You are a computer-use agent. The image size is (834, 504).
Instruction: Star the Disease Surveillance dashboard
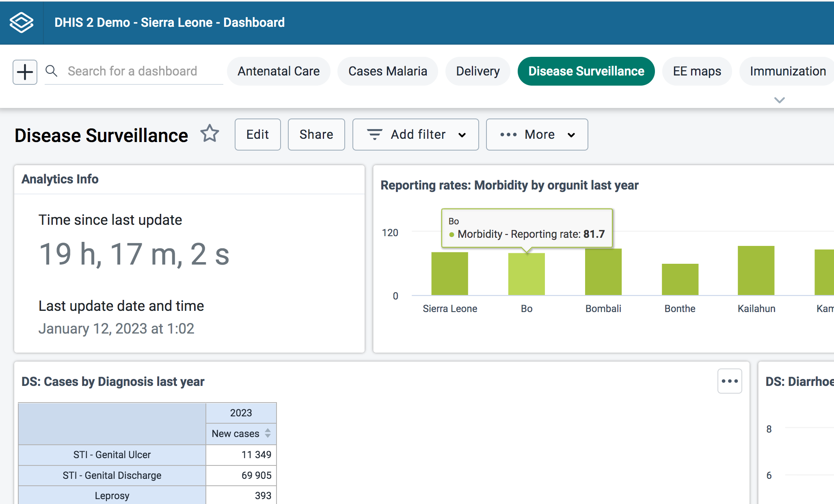[x=210, y=134]
